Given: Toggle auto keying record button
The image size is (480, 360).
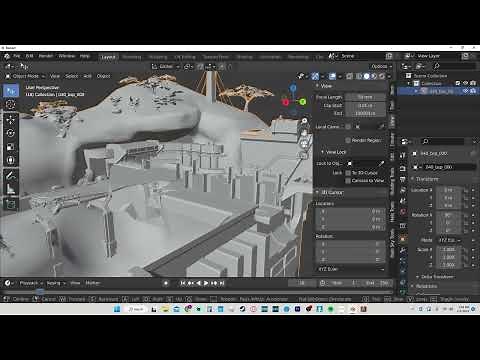Looking at the screenshot, I should click(166, 283).
